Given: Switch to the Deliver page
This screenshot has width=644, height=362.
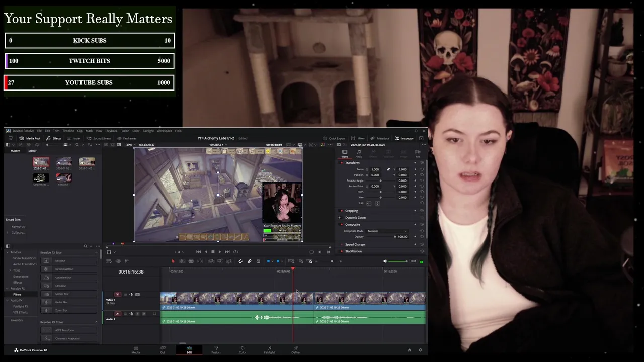Looking at the screenshot, I should [x=296, y=350].
